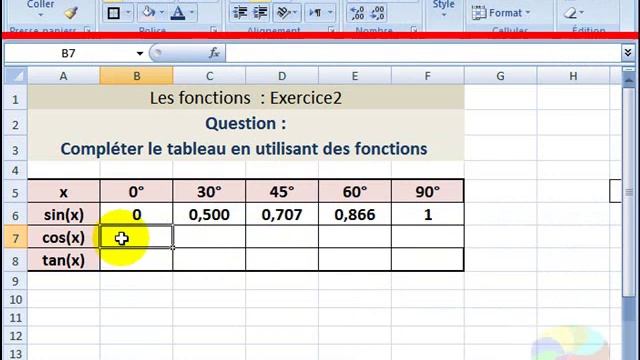Click the Font Color letter A

(x=178, y=13)
